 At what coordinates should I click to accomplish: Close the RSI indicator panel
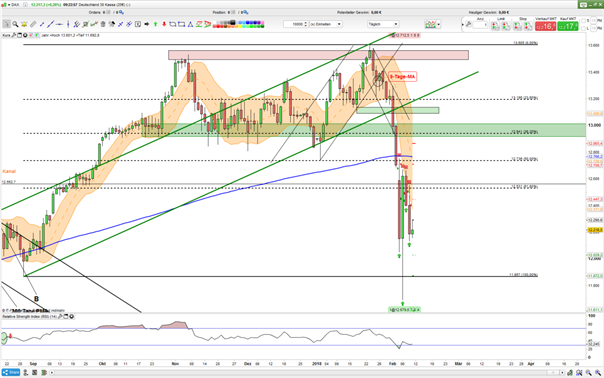click(x=71, y=316)
